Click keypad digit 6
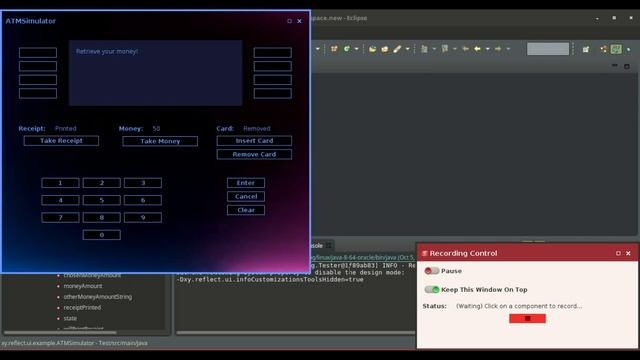The width and height of the screenshot is (640, 360). pos(143,200)
